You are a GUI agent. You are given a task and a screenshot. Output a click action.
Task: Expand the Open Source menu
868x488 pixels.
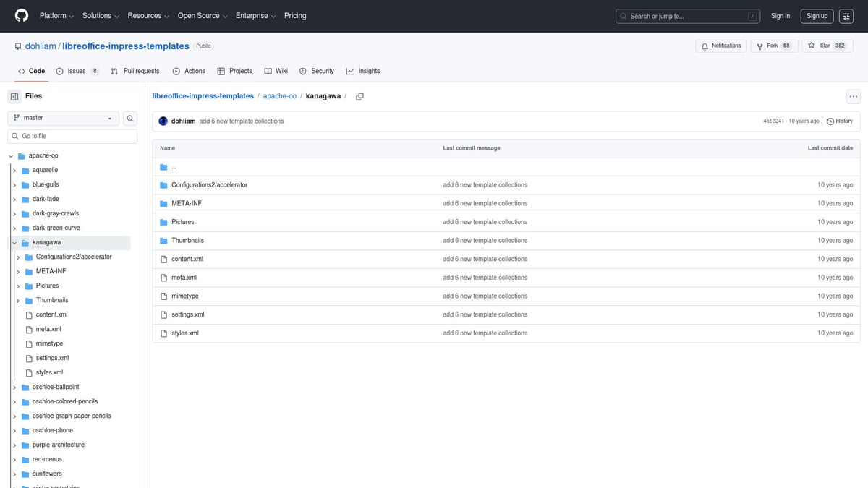[x=203, y=15]
